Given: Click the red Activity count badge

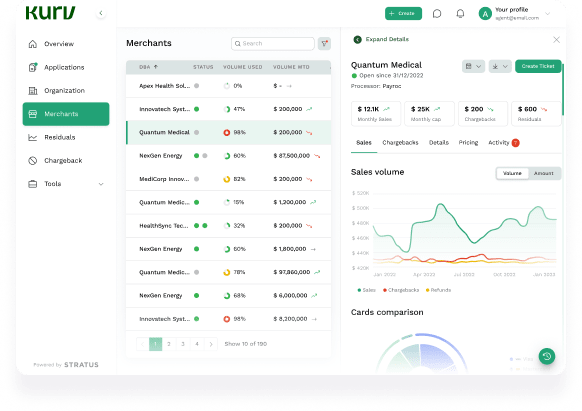Looking at the screenshot, I should click(x=516, y=143).
